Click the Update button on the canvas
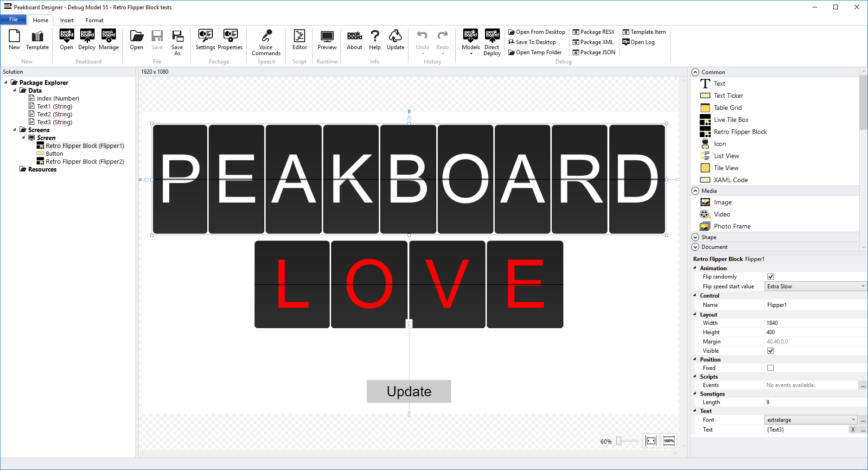868x470 pixels. coord(408,391)
